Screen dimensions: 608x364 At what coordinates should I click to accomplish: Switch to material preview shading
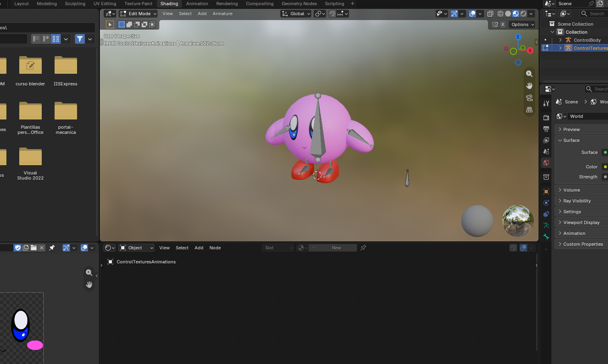point(516,14)
